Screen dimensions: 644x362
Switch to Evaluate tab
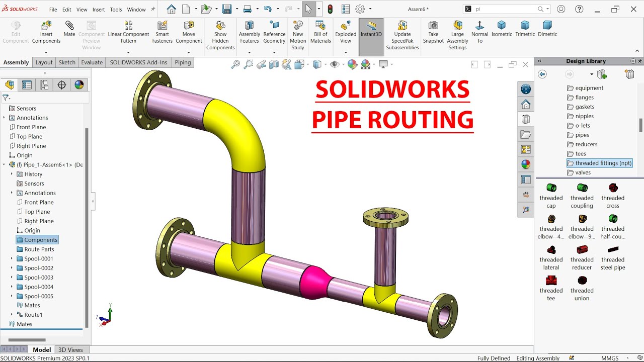pyautogui.click(x=92, y=62)
